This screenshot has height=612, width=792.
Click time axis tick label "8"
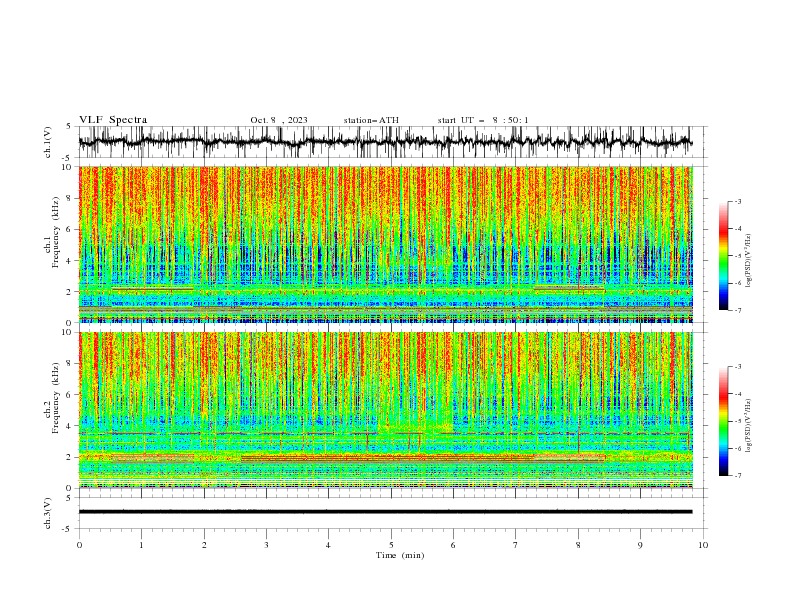point(578,545)
